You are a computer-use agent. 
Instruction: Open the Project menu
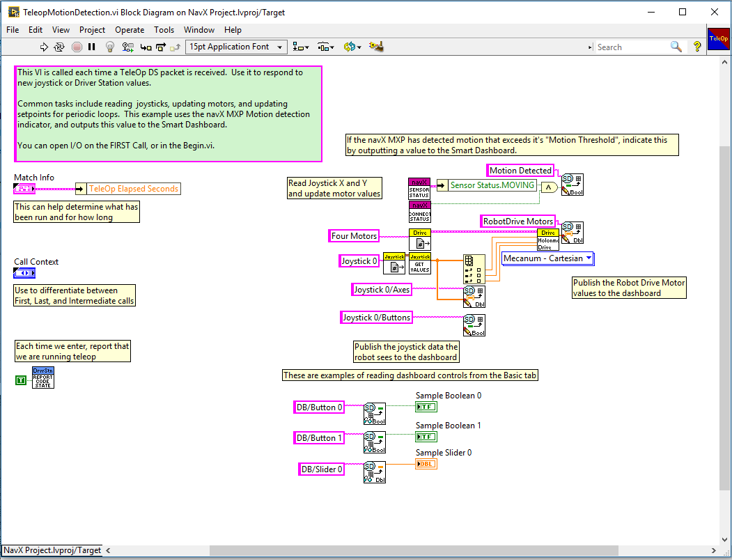coord(92,30)
